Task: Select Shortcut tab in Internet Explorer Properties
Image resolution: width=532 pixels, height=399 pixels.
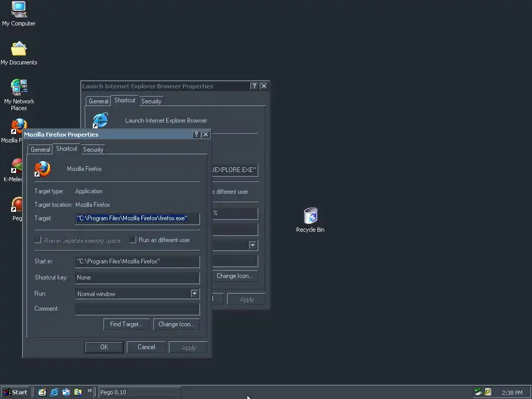Action: pyautogui.click(x=125, y=100)
